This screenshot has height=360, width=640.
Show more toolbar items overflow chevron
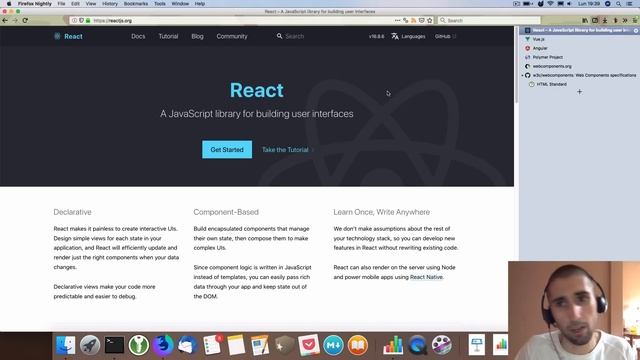625,20
